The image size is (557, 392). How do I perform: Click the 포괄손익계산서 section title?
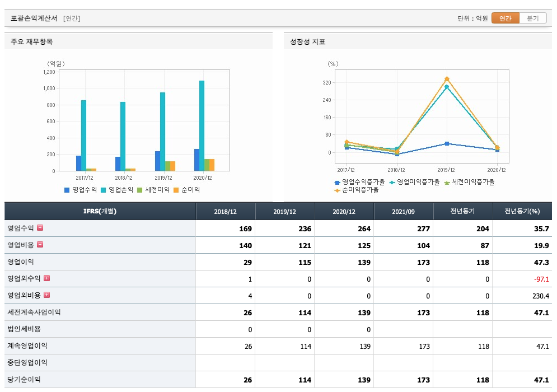[x=34, y=18]
